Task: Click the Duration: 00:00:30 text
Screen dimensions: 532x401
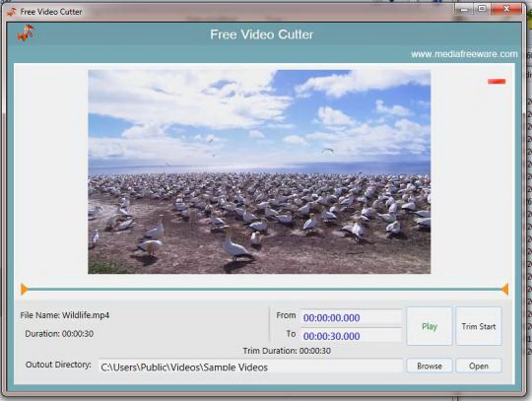Action: pyautogui.click(x=59, y=333)
